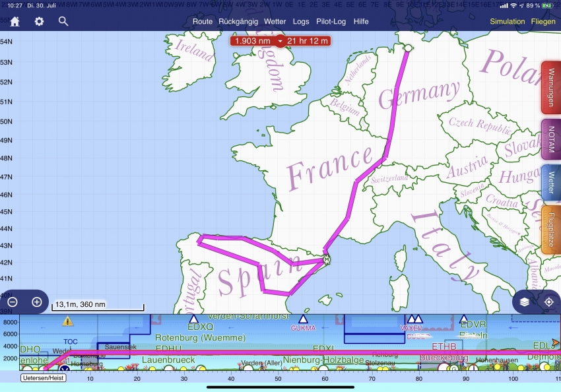This screenshot has height=392, width=561.
Task: Tap the "TOC" label in the profile
Action: [71, 342]
